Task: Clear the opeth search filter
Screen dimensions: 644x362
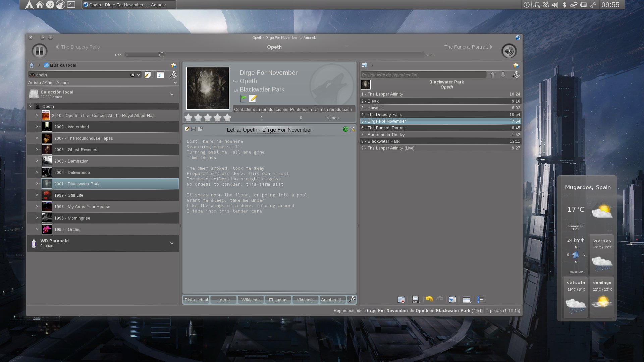Action: [132, 75]
